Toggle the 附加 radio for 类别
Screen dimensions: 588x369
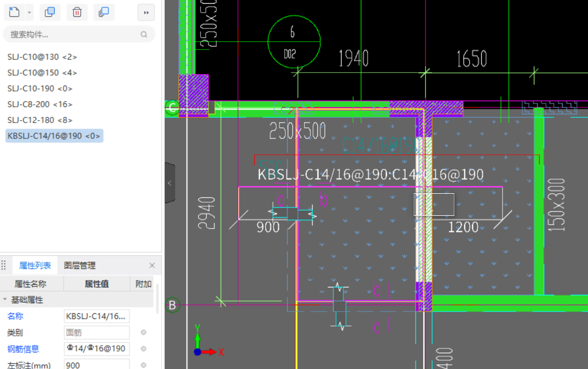pos(143,333)
